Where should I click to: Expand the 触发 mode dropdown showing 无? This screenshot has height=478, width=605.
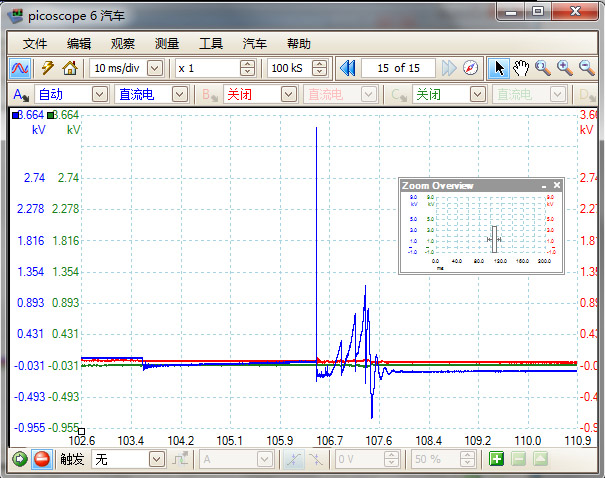click(157, 459)
